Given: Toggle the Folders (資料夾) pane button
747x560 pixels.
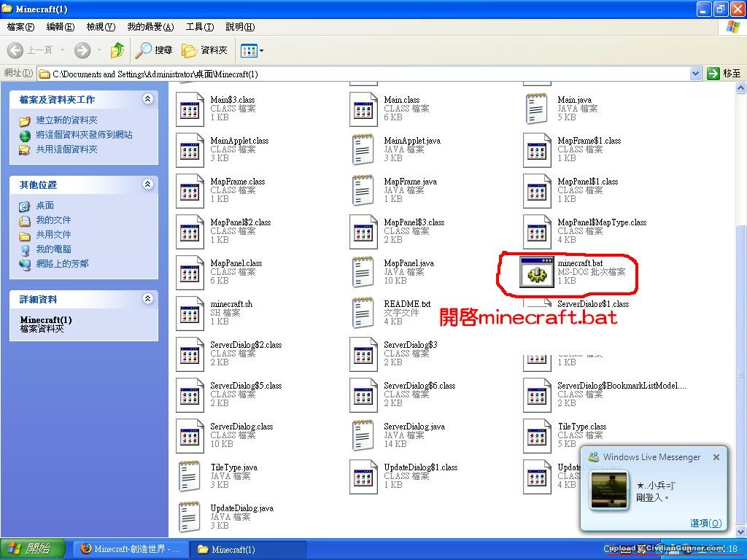Looking at the screenshot, I should point(205,50).
